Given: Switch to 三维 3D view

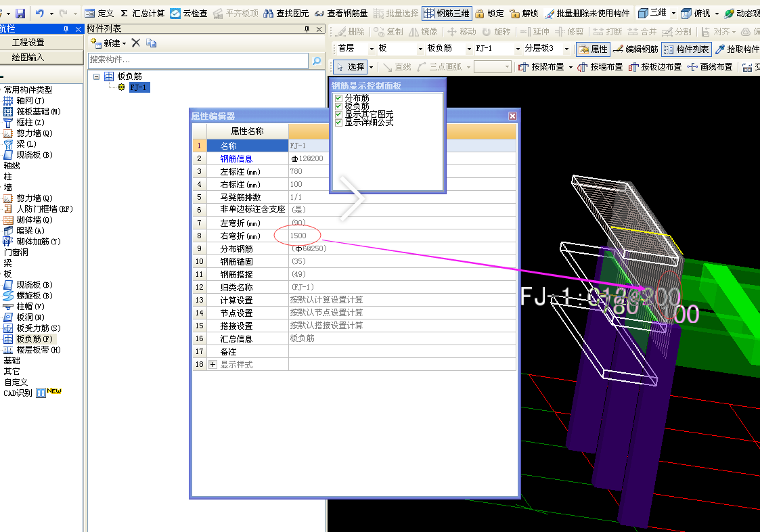Looking at the screenshot, I should tap(652, 13).
